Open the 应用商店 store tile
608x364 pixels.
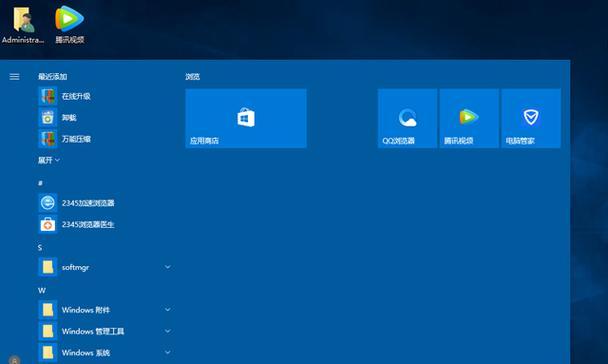(x=246, y=118)
